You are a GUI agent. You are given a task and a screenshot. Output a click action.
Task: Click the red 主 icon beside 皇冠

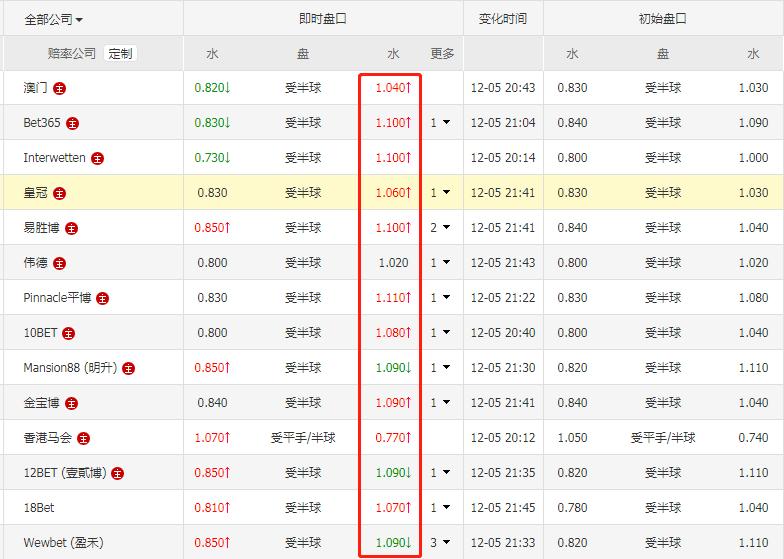pos(60,194)
